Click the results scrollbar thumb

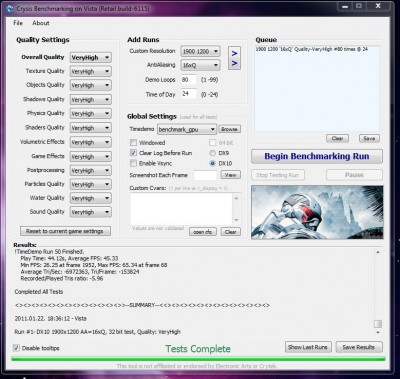[x=378, y=324]
